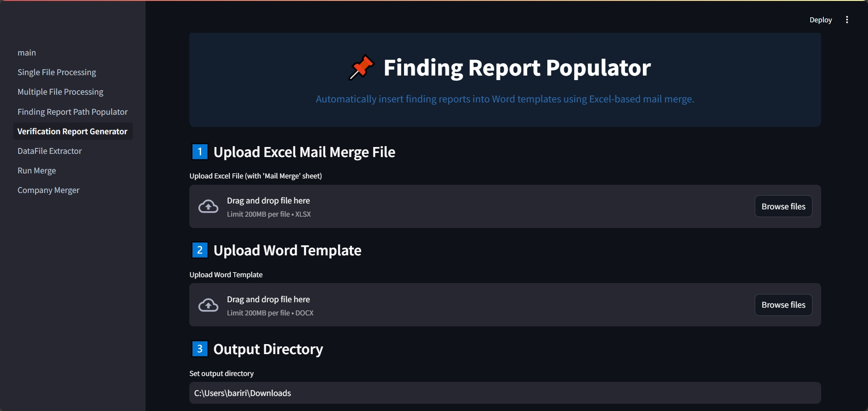Image resolution: width=868 pixels, height=411 pixels.
Task: Click the 'Limit 200MB per file • DOCX' text
Action: tap(270, 313)
